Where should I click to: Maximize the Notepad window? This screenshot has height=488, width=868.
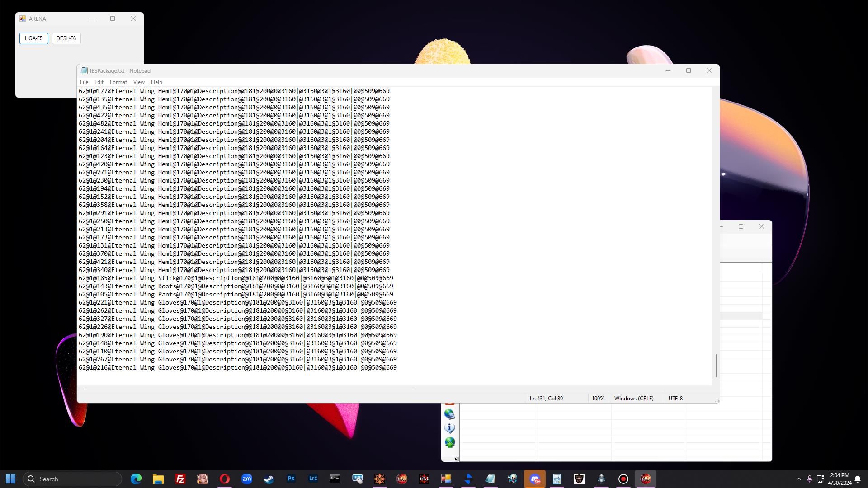689,70
